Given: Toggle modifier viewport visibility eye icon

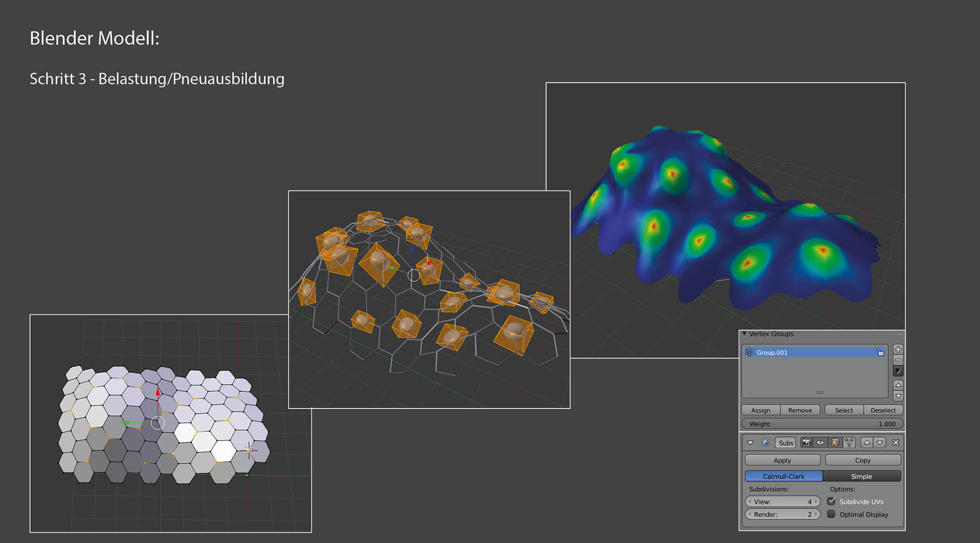Looking at the screenshot, I should click(x=820, y=443).
